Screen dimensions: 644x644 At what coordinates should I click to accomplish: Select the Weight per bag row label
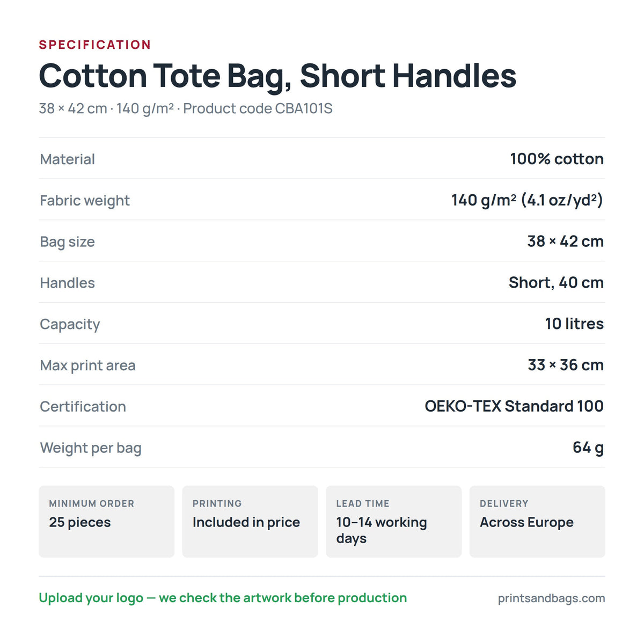pyautogui.click(x=91, y=448)
